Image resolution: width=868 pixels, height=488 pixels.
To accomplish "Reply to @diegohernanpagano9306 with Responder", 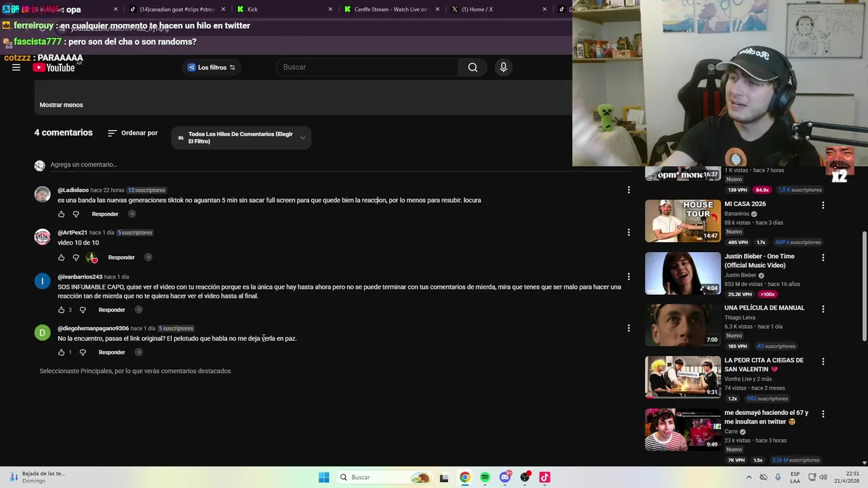I will 112,352.
